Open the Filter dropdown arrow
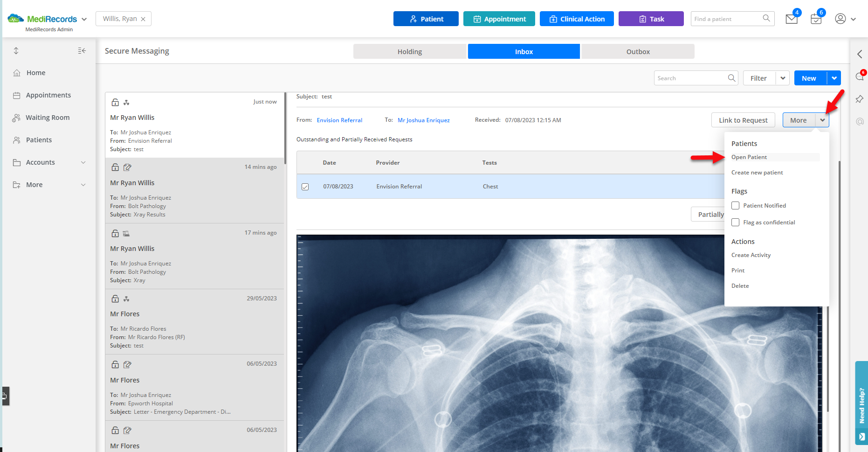The image size is (868, 452). point(783,78)
